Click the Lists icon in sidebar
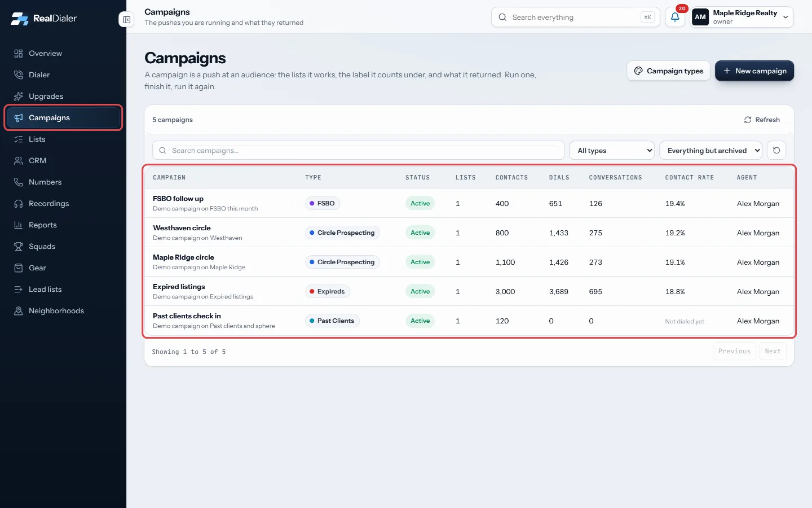 pos(19,139)
